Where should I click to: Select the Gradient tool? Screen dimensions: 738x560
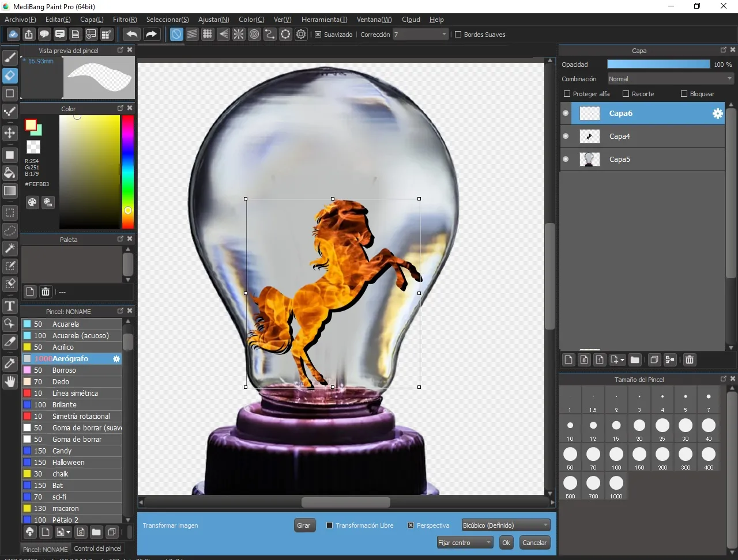click(x=10, y=191)
